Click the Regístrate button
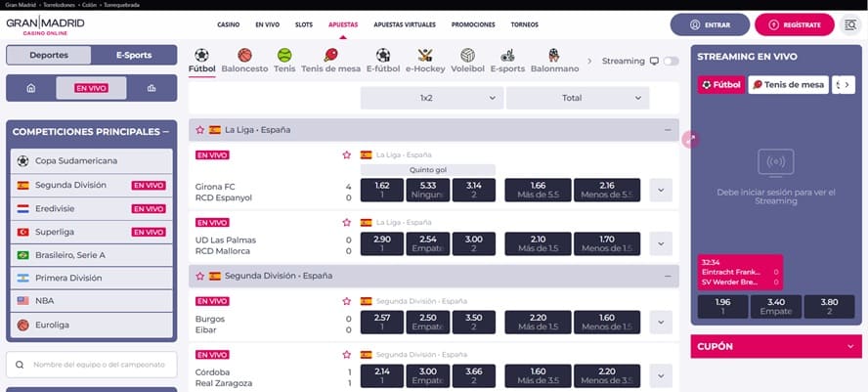Image resolution: width=868 pixels, height=392 pixels. (x=795, y=24)
